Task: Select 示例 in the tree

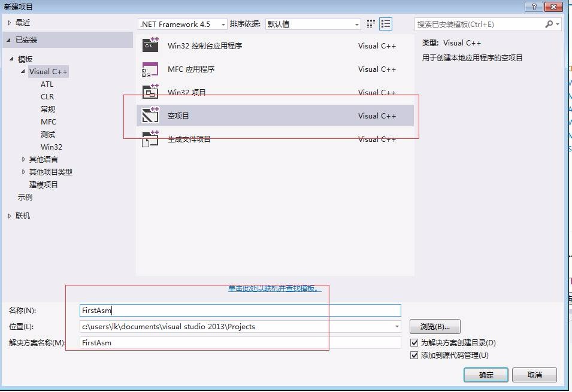Action: 25,197
